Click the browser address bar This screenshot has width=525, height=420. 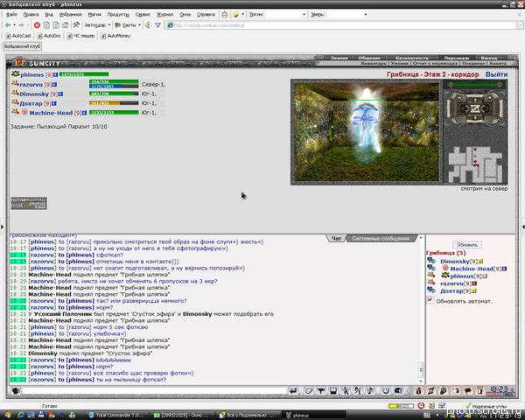[x=341, y=25]
